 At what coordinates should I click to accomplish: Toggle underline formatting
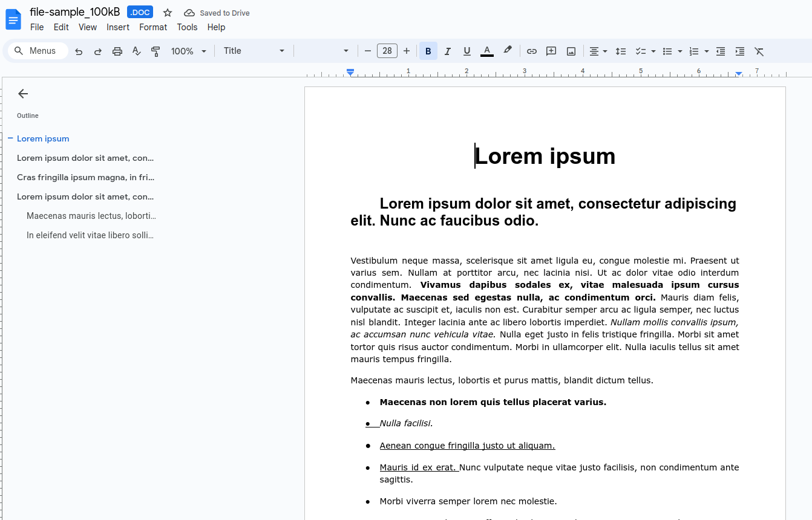(467, 51)
